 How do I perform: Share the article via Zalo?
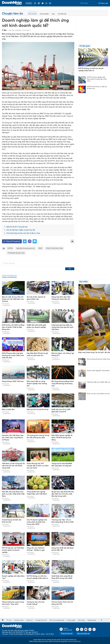pyautogui.click(x=35, y=241)
